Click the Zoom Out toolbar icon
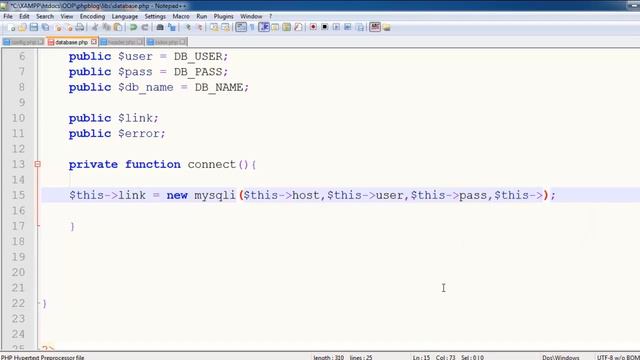The height and width of the screenshot is (360, 640). point(199,27)
